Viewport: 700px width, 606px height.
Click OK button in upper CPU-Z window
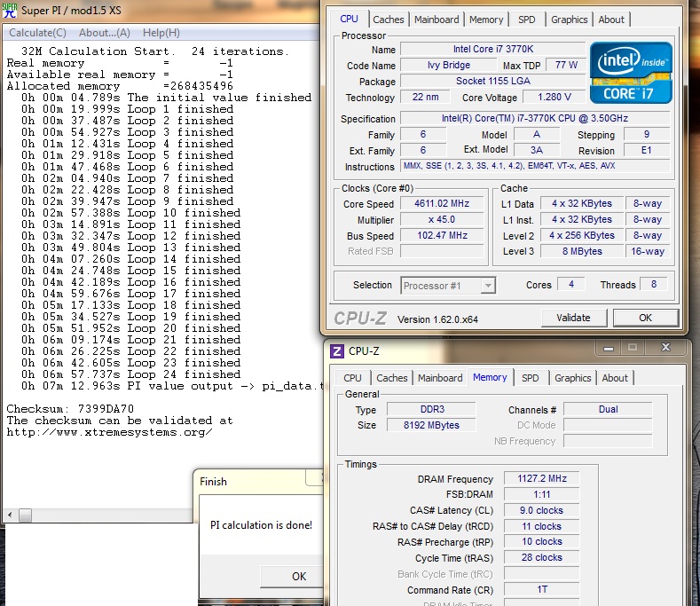(x=646, y=318)
